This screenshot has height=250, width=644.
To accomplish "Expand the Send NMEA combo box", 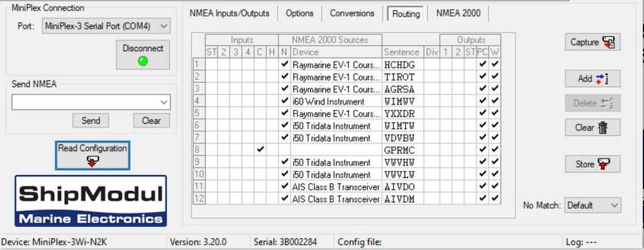I will 91,102.
